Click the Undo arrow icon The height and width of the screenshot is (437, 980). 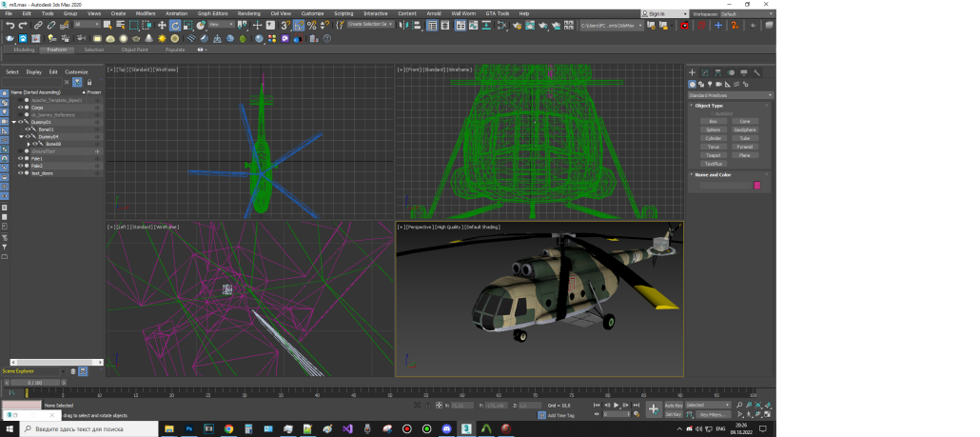coord(10,26)
